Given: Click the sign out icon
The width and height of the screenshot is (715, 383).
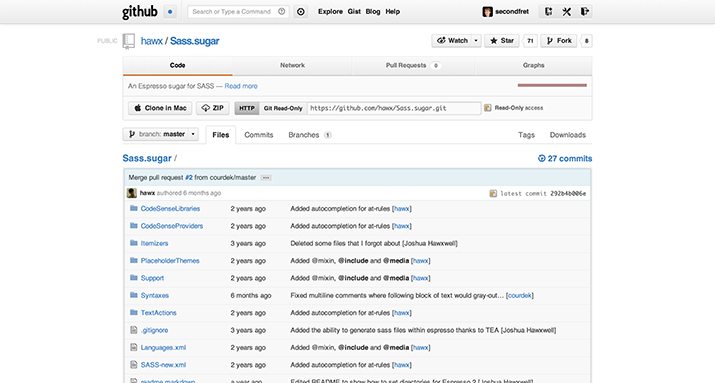Looking at the screenshot, I should pyautogui.click(x=585, y=12).
